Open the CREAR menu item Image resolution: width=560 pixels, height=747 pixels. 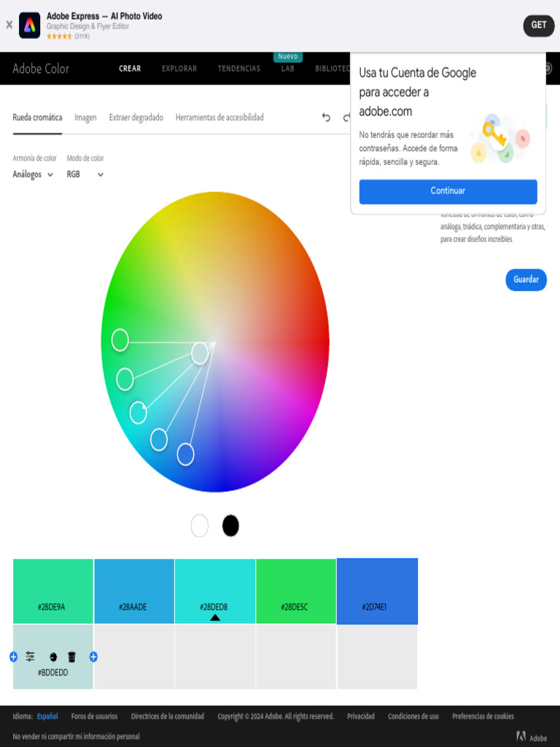pyautogui.click(x=130, y=69)
